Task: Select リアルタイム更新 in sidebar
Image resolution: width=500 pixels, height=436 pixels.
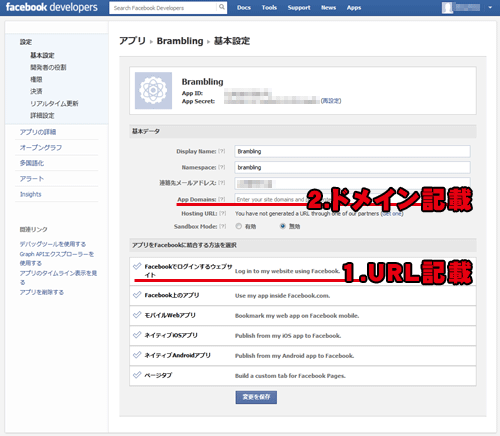Action: (x=54, y=103)
